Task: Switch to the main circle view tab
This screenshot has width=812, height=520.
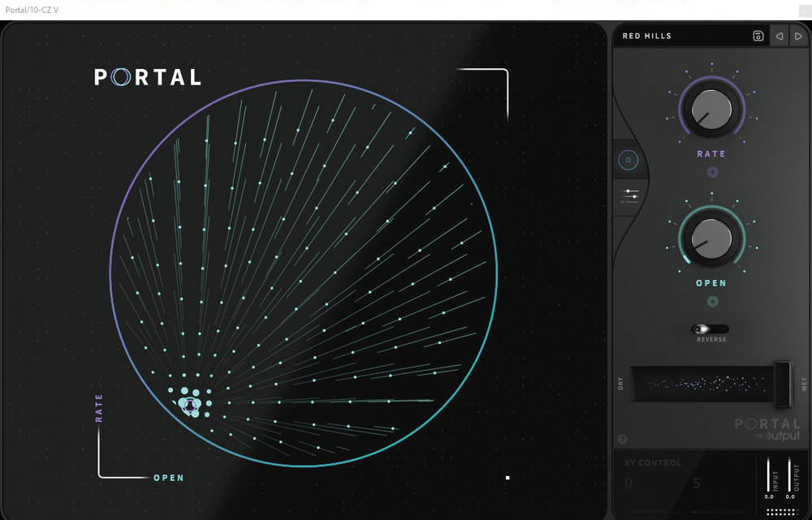Action: pyautogui.click(x=628, y=160)
